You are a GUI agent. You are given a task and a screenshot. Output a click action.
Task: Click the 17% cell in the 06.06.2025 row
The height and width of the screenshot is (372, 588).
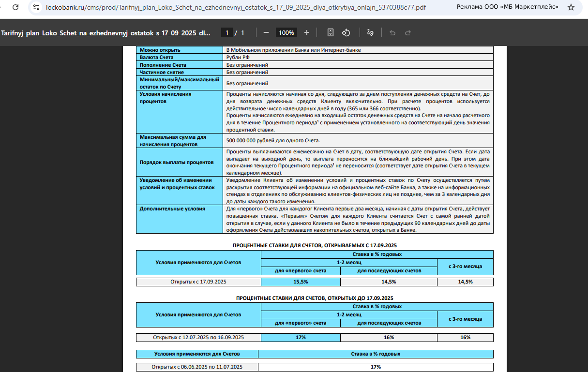coord(376,367)
